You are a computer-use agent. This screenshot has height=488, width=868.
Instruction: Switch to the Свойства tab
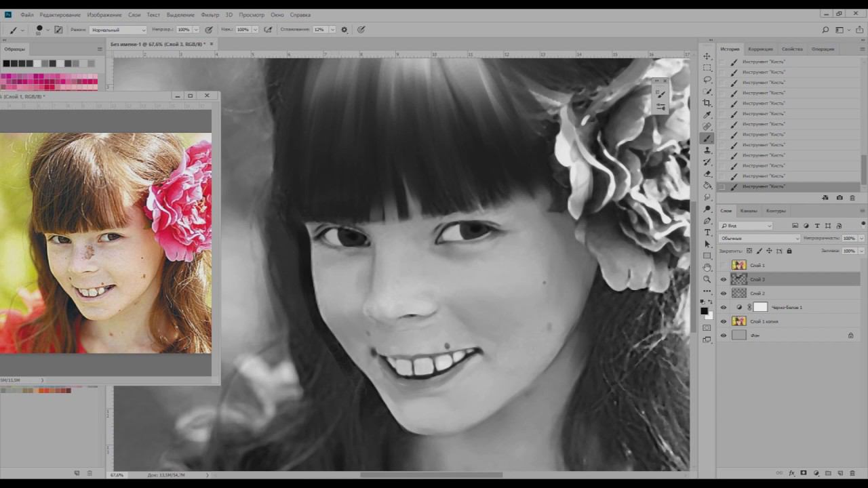[792, 49]
